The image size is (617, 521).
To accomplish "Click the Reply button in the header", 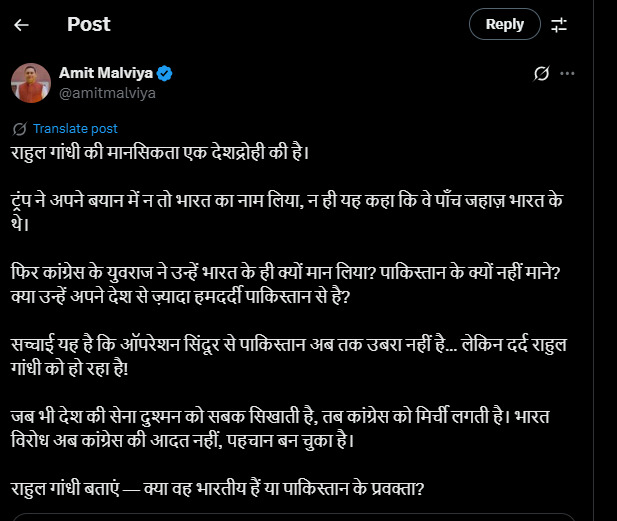I will pos(504,25).
